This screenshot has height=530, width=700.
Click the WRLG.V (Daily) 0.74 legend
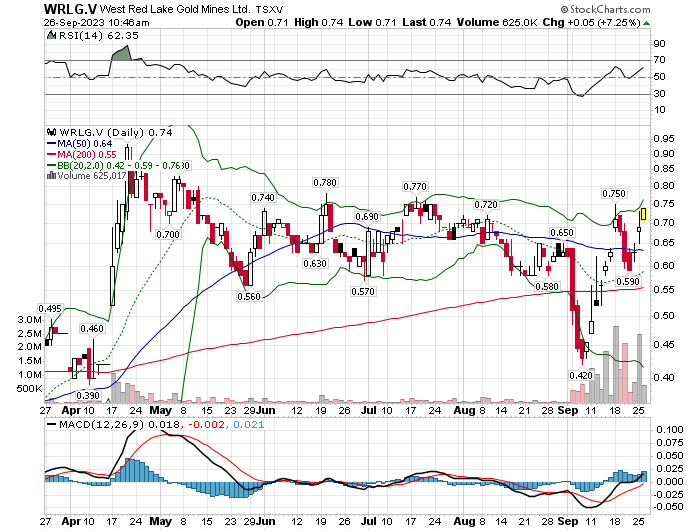point(116,132)
